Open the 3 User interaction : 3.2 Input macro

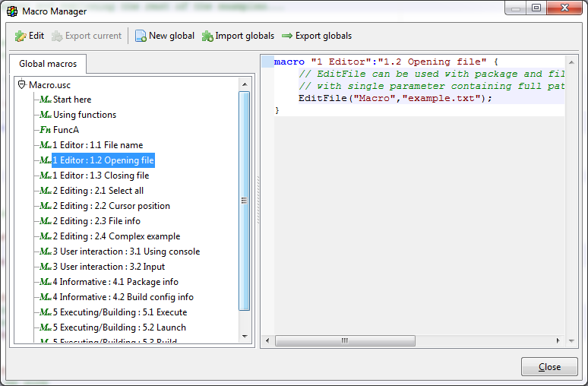coord(109,267)
